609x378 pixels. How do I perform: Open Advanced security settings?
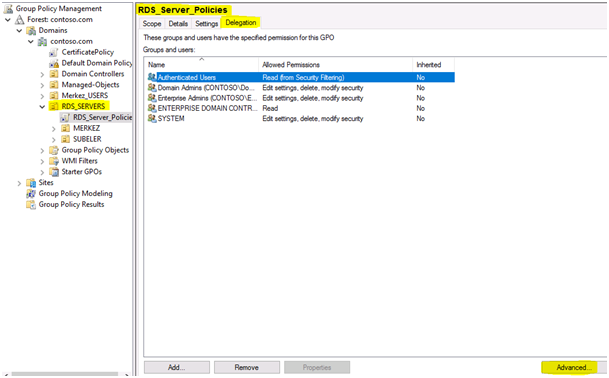tap(574, 367)
